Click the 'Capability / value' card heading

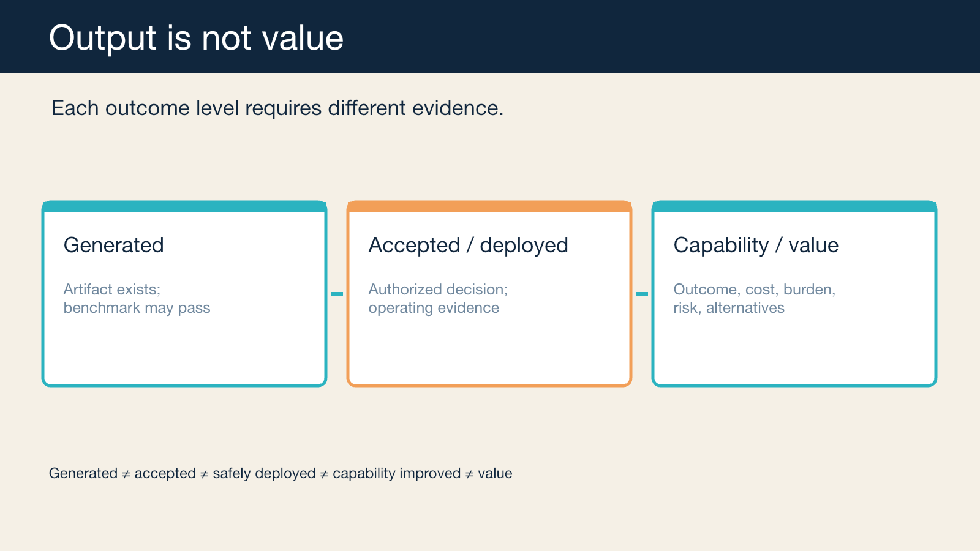click(x=756, y=245)
